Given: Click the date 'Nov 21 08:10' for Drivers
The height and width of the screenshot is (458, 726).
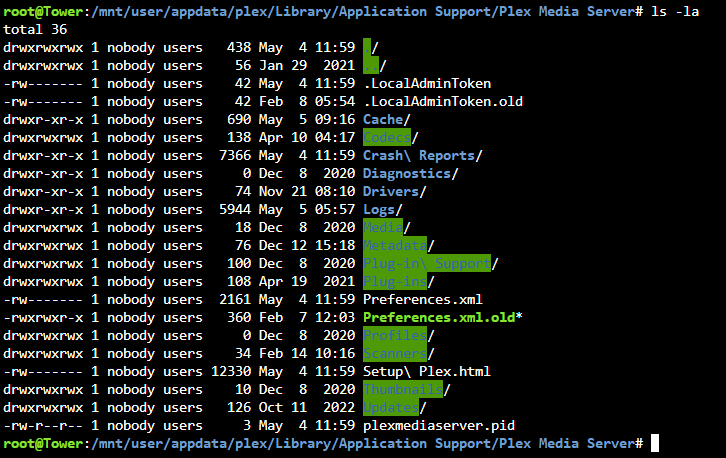Looking at the screenshot, I should (307, 192).
